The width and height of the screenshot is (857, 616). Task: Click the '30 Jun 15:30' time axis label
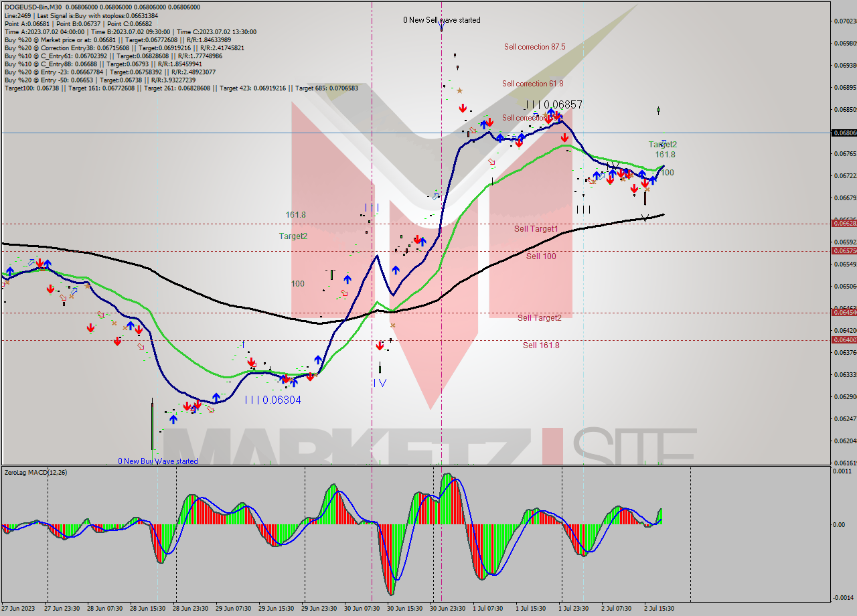(405, 609)
